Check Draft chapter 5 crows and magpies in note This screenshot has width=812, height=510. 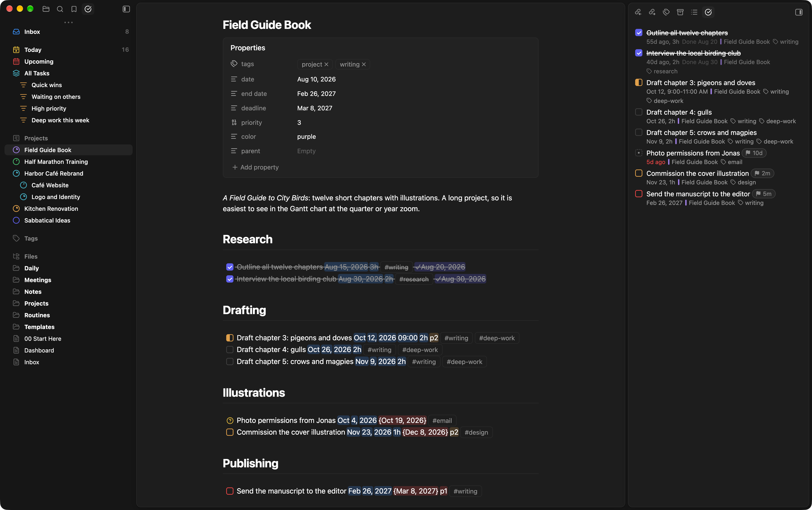pos(230,362)
